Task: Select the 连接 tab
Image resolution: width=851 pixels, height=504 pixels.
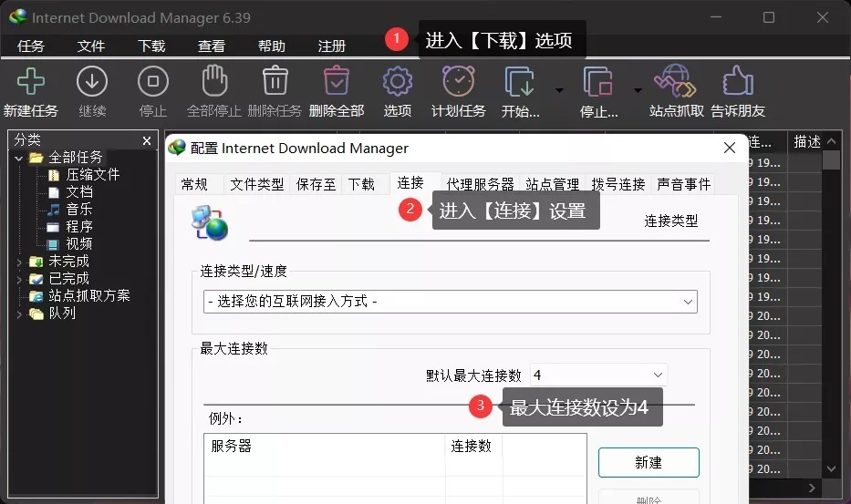Action: coord(410,183)
